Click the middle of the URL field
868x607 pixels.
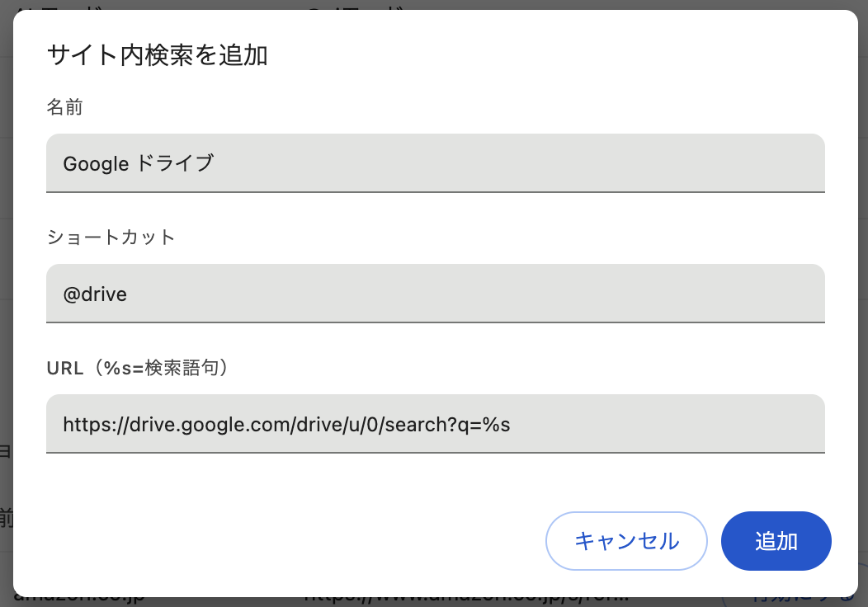click(x=436, y=424)
